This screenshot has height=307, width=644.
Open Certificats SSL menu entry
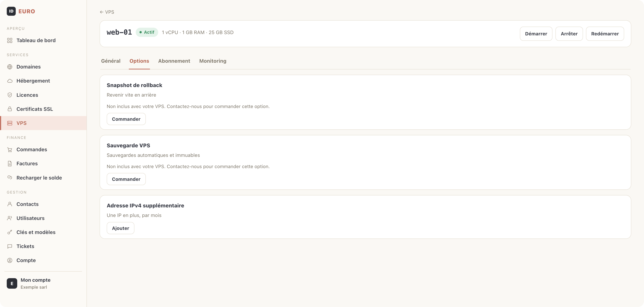43,109
